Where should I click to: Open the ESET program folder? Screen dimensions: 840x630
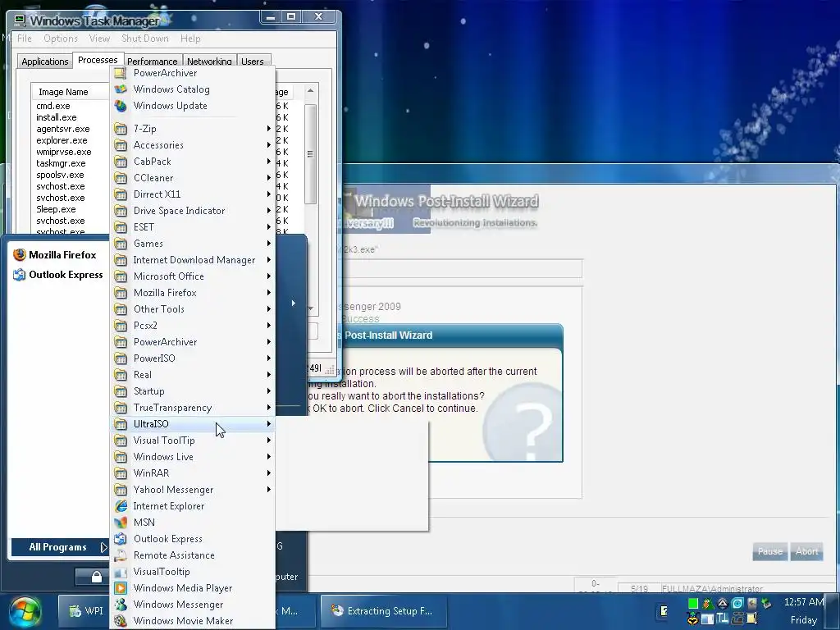click(x=193, y=227)
